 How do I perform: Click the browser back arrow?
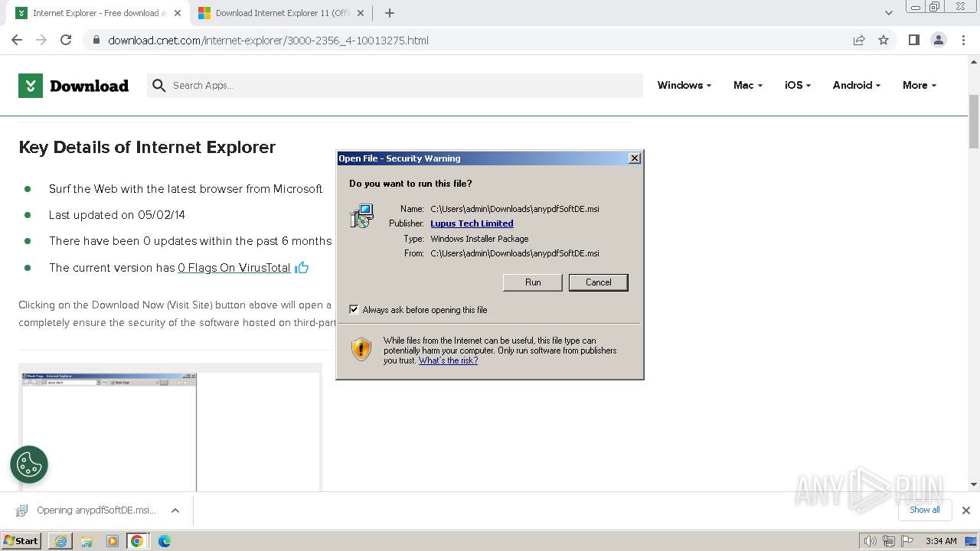(17, 40)
